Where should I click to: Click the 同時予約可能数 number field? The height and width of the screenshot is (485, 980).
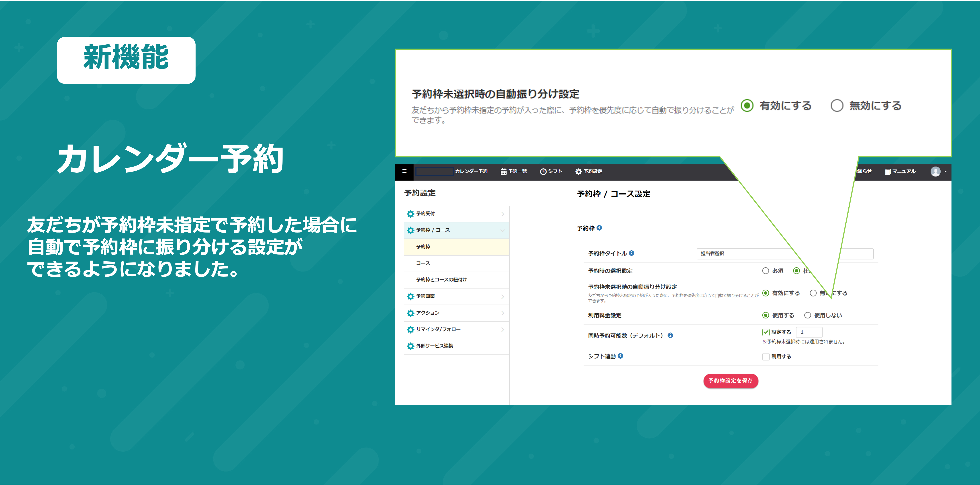[x=809, y=332]
